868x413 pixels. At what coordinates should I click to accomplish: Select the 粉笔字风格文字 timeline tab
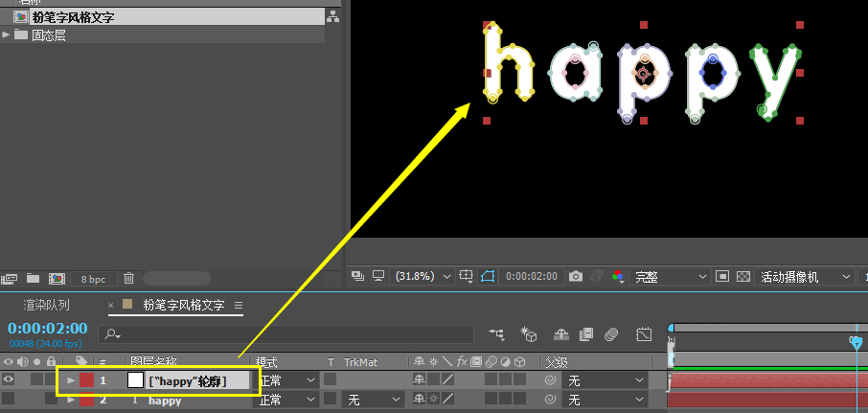pyautogui.click(x=183, y=306)
